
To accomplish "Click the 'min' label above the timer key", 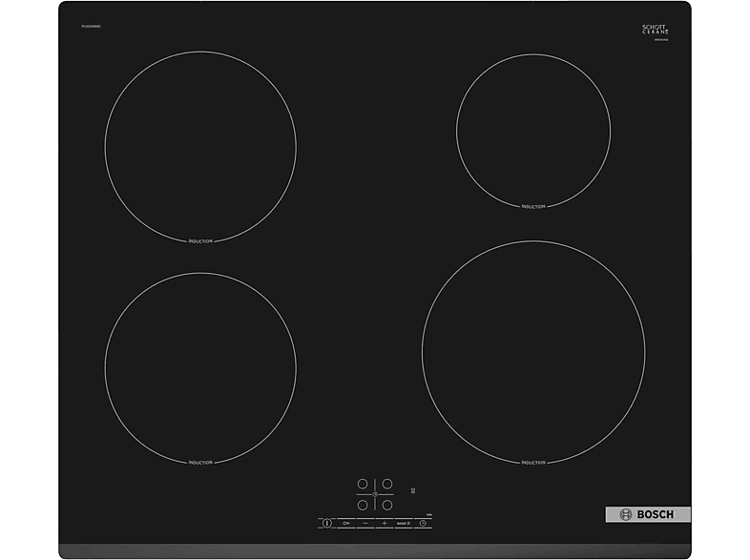I will 428,515.
